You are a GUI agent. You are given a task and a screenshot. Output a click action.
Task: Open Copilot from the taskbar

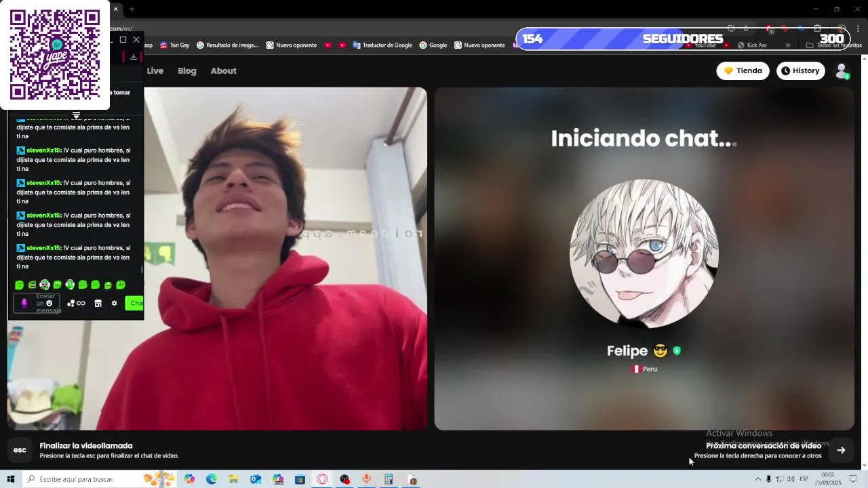[189, 479]
